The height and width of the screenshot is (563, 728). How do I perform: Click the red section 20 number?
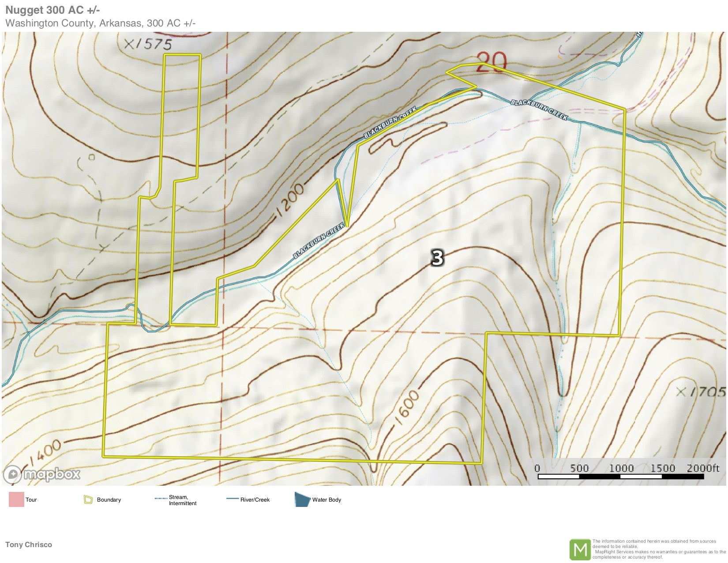click(x=492, y=62)
